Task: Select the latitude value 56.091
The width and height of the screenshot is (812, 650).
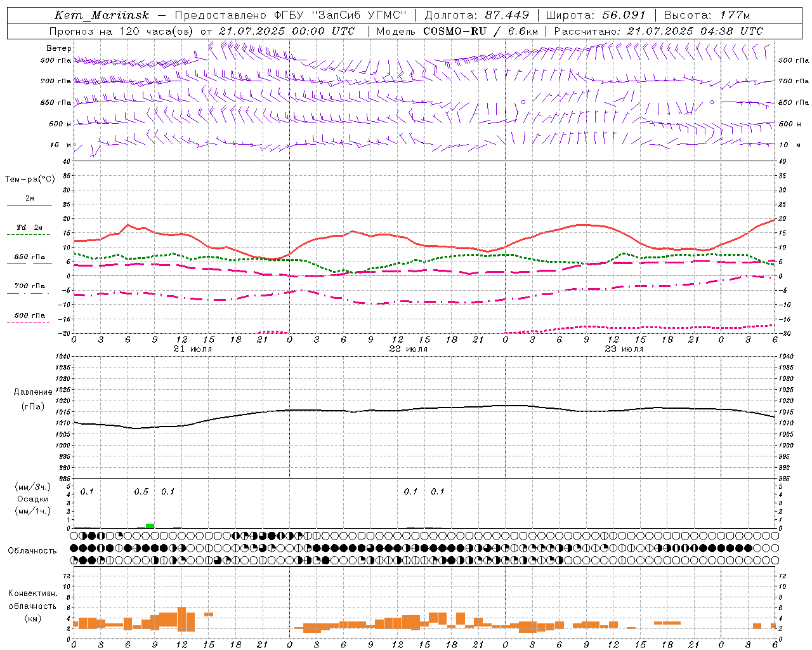Action: tap(624, 15)
